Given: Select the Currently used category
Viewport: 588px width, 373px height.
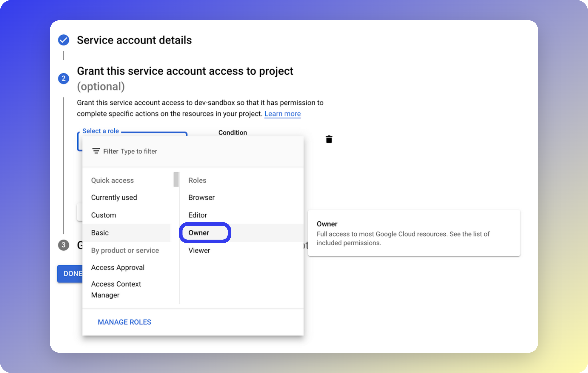Looking at the screenshot, I should tap(114, 197).
